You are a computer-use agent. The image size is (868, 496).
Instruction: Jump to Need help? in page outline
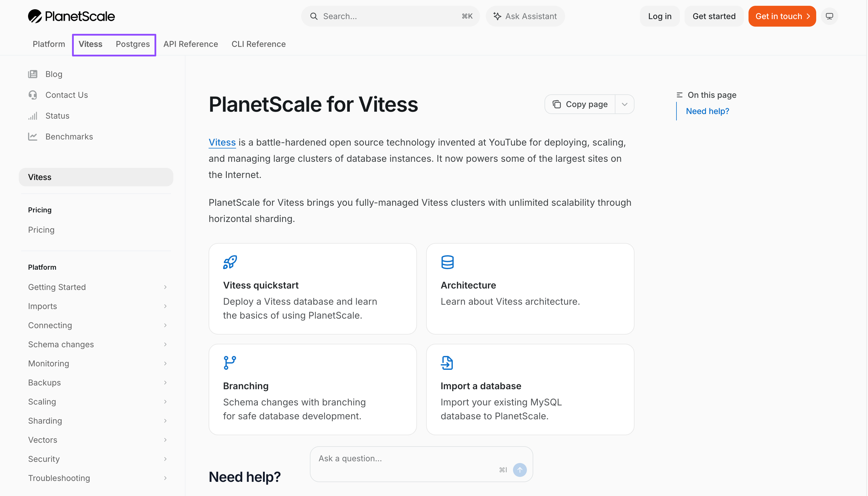click(707, 111)
